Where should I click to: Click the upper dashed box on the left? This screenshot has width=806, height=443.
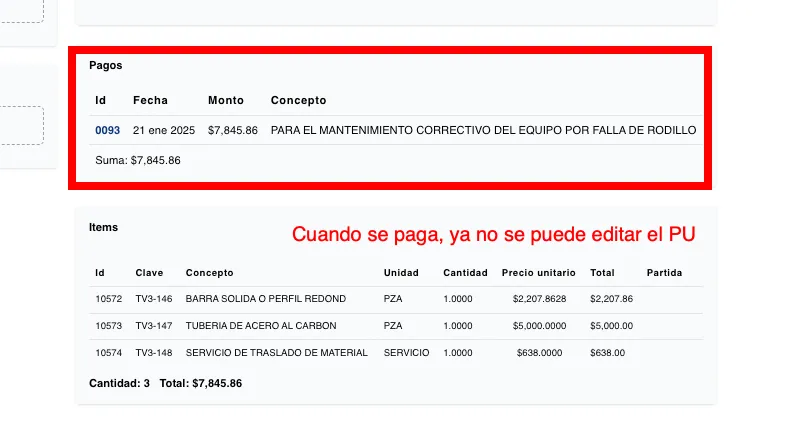[x=22, y=11]
